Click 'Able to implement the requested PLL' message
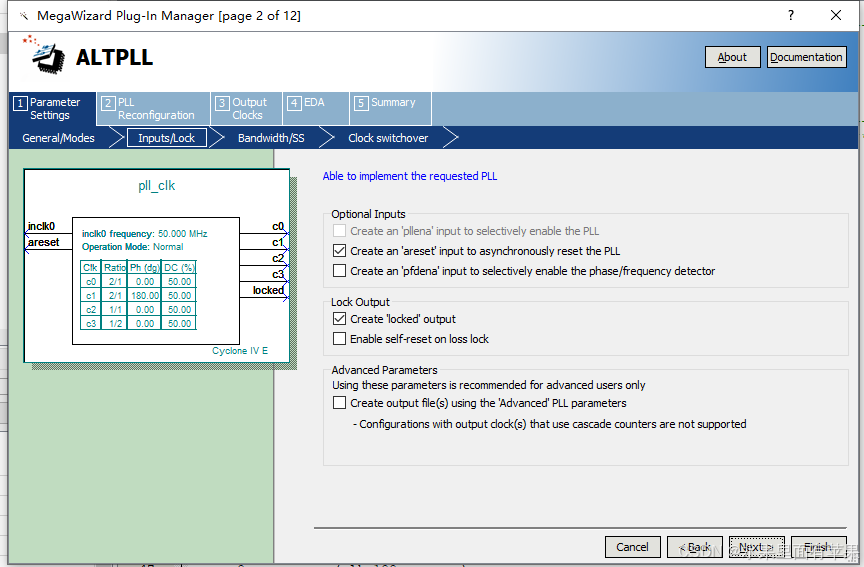This screenshot has height=567, width=864. coord(409,176)
